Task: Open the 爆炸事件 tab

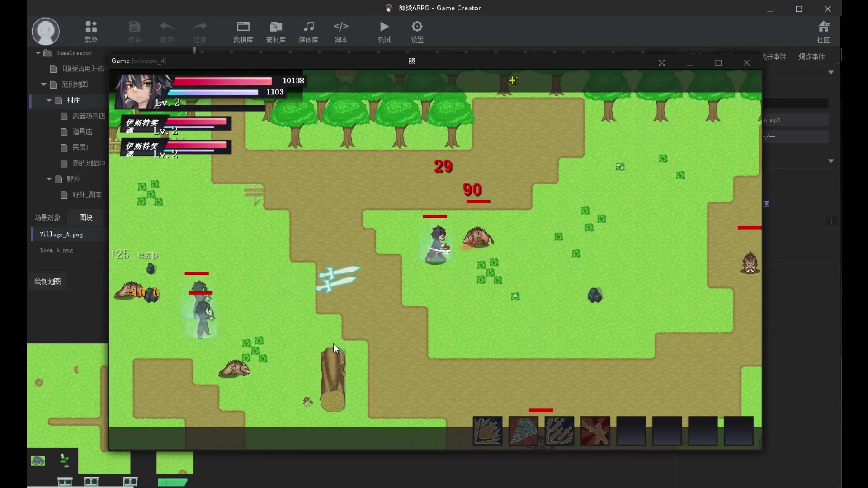Action: (x=811, y=56)
